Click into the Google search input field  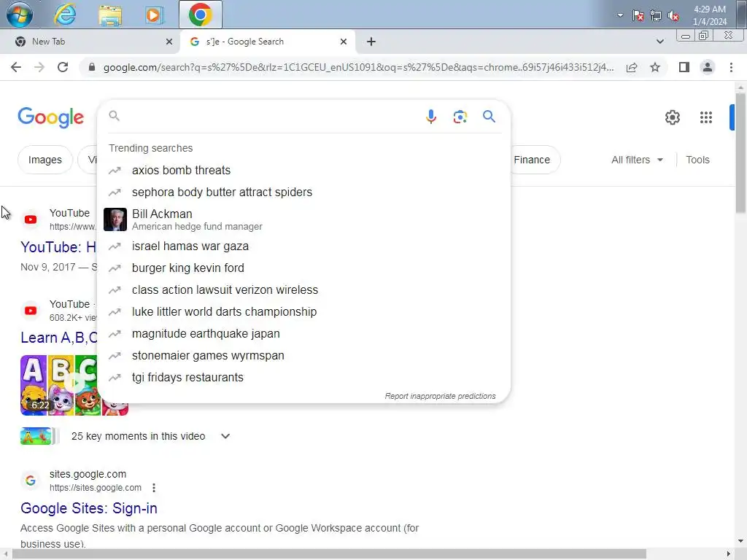[269, 117]
